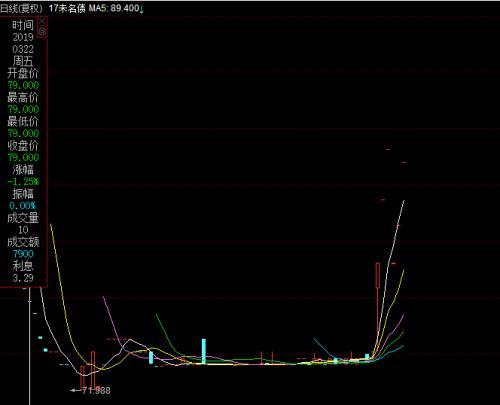
Task: Select the tall red hollow candle above 71.988
Action: pyautogui.click(x=93, y=369)
